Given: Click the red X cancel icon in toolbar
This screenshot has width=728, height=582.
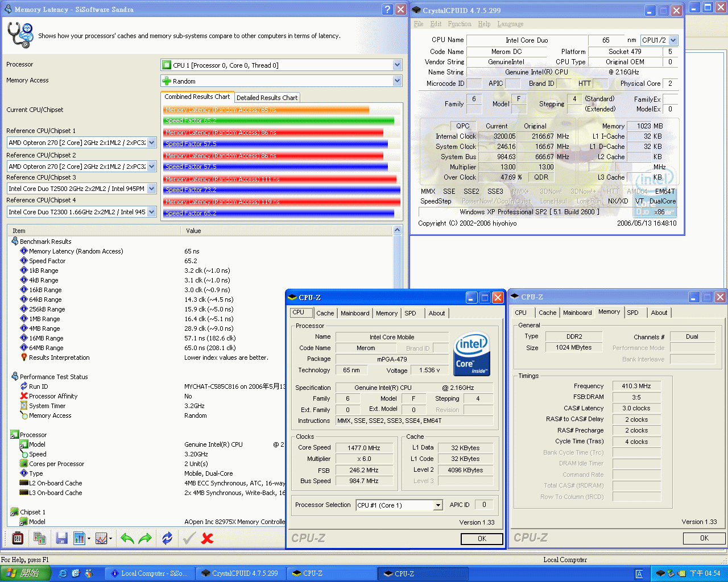Looking at the screenshot, I should (208, 538).
